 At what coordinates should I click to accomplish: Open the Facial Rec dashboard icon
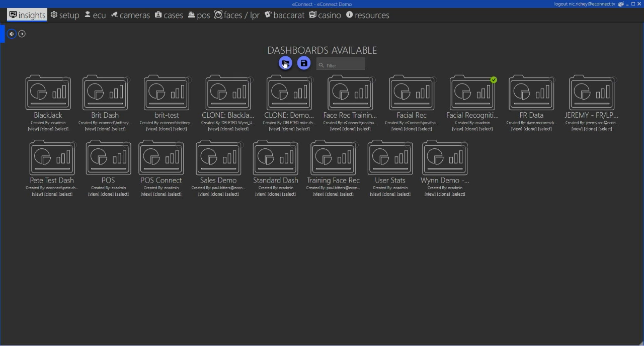coord(412,93)
